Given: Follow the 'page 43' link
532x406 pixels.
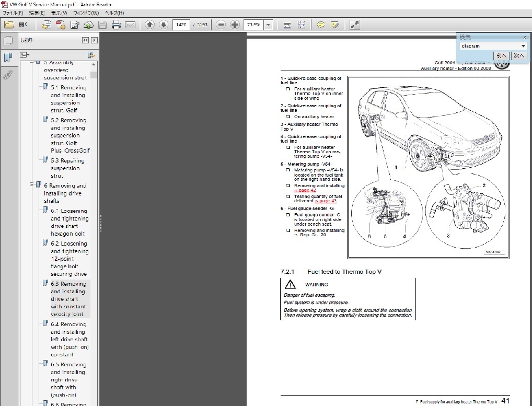Looking at the screenshot, I should 326,201.
